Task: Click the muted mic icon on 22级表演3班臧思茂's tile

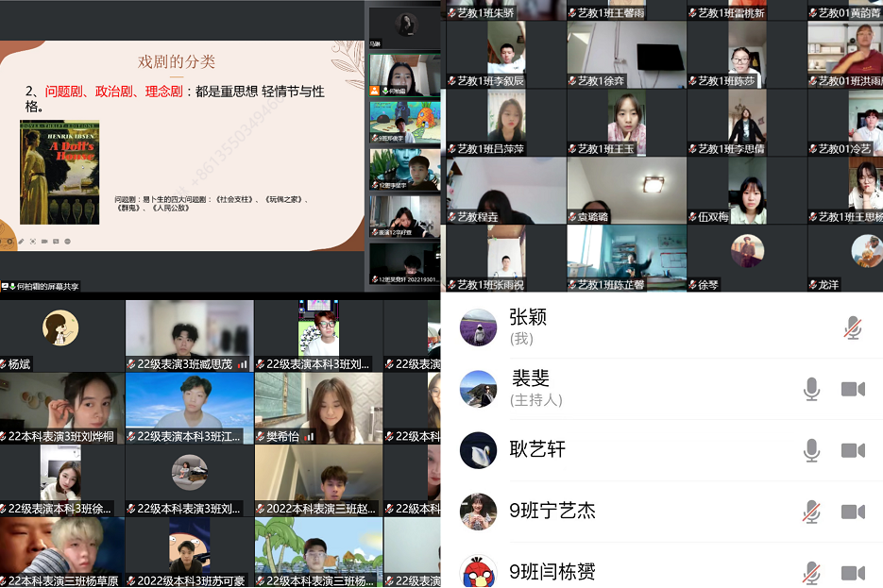Action: [x=131, y=361]
